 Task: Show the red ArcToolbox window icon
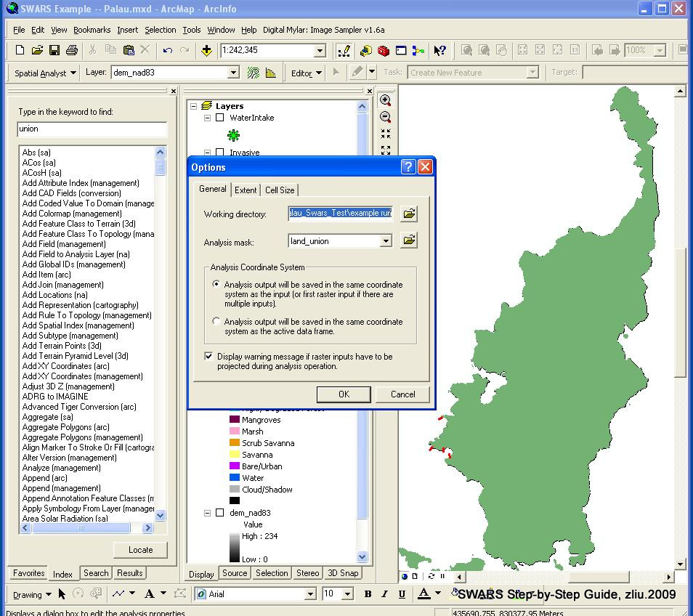383,51
